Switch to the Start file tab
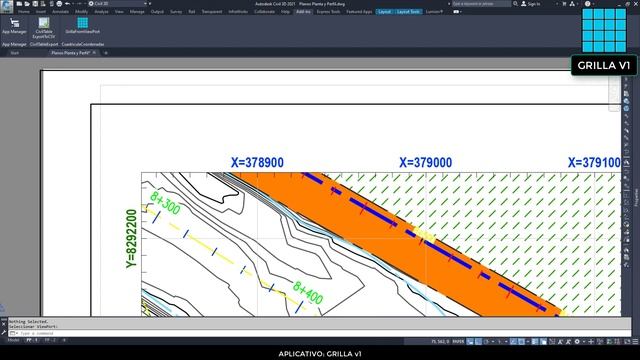 pyautogui.click(x=15, y=53)
